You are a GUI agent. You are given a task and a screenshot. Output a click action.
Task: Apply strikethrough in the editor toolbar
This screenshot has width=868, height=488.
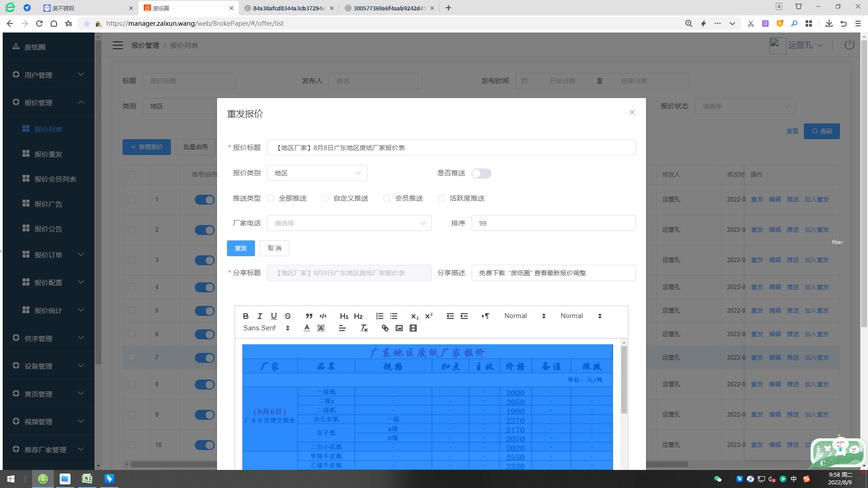[288, 316]
